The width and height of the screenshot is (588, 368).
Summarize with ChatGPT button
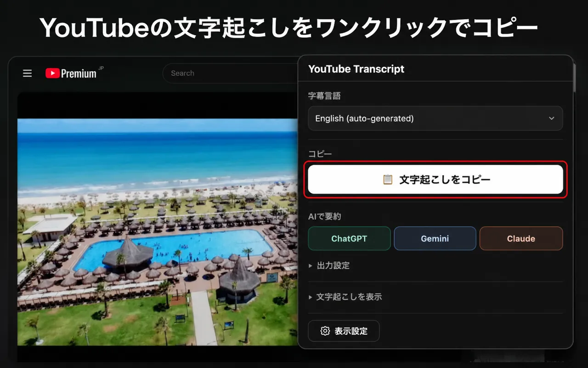(x=349, y=238)
